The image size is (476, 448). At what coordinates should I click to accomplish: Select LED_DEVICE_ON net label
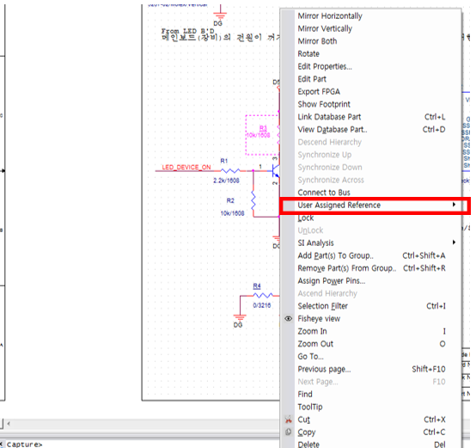pyautogui.click(x=186, y=168)
